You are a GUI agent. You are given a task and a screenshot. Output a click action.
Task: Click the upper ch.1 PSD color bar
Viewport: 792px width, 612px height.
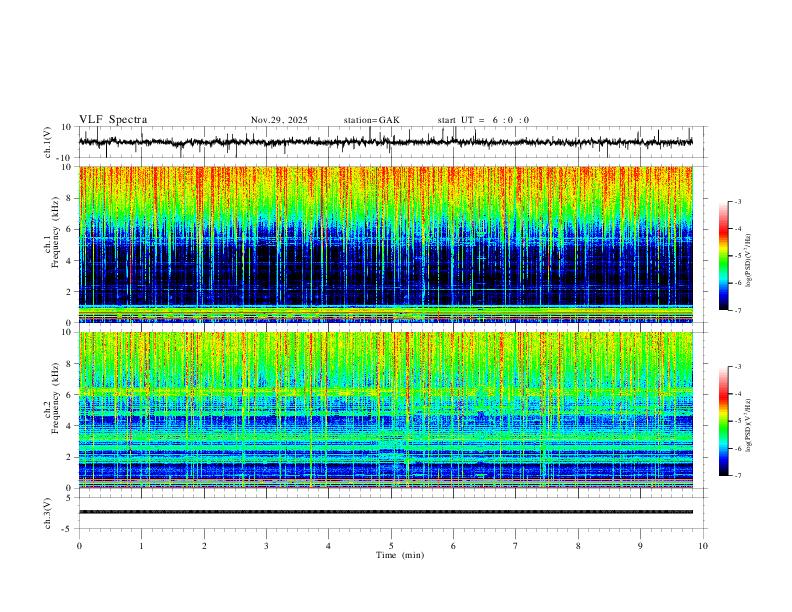[x=723, y=256]
